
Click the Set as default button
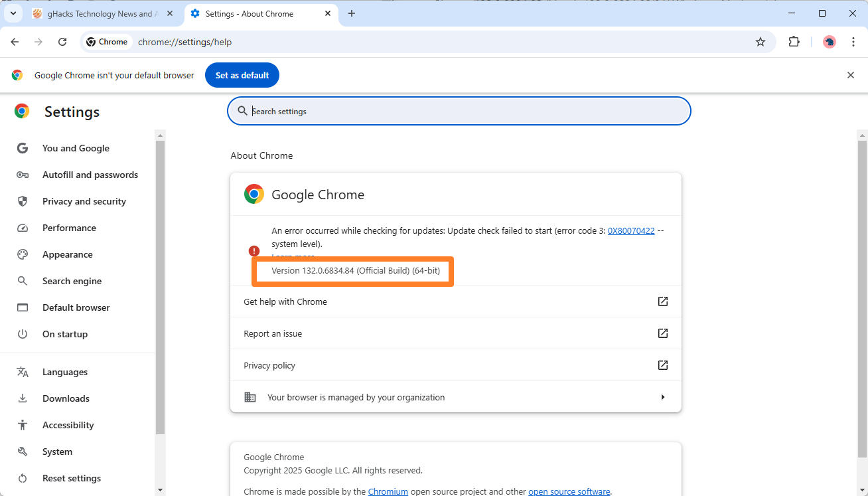(x=242, y=75)
